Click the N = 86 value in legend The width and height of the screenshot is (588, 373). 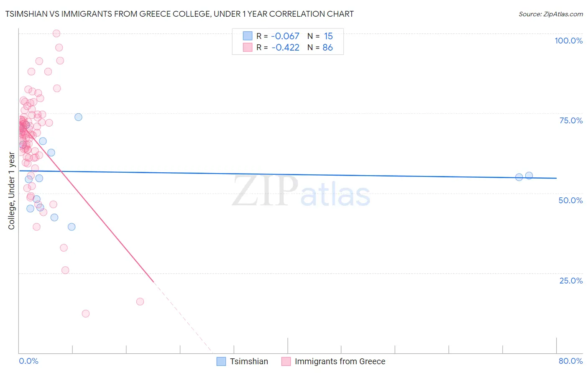[x=320, y=47]
